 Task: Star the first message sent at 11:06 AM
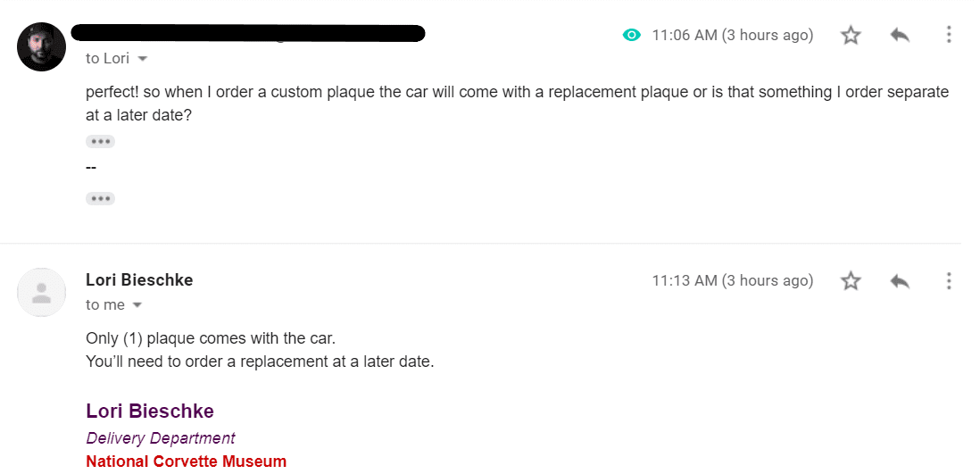851,36
